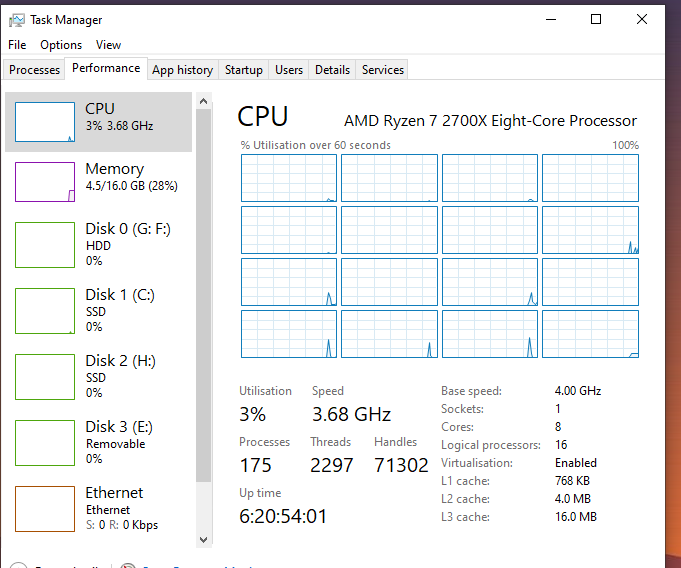This screenshot has width=681, height=568.
Task: Close the Task Manager window
Action: 641,20
